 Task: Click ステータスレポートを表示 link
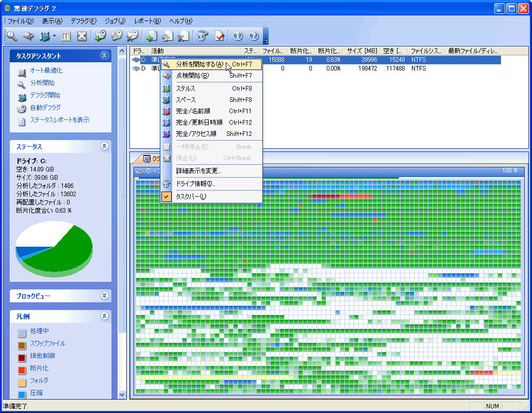click(60, 120)
